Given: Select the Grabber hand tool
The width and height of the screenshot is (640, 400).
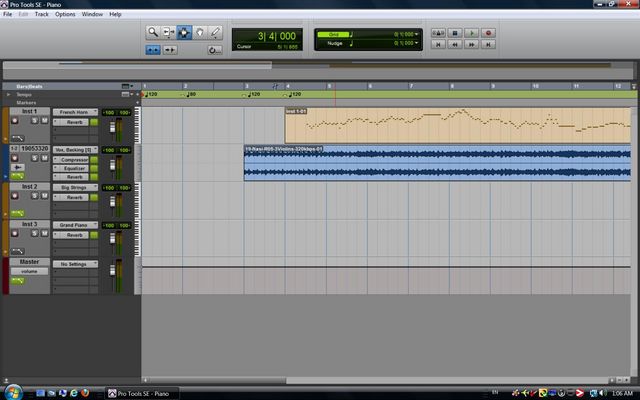Looking at the screenshot, I should coord(199,33).
